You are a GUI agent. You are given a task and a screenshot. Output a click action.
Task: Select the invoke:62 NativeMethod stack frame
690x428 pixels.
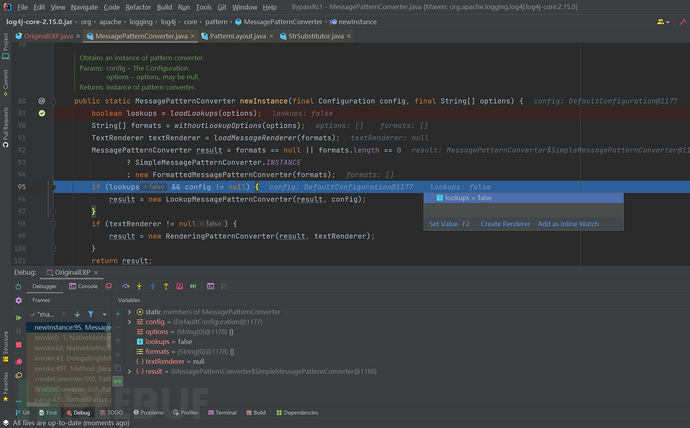coord(72,348)
